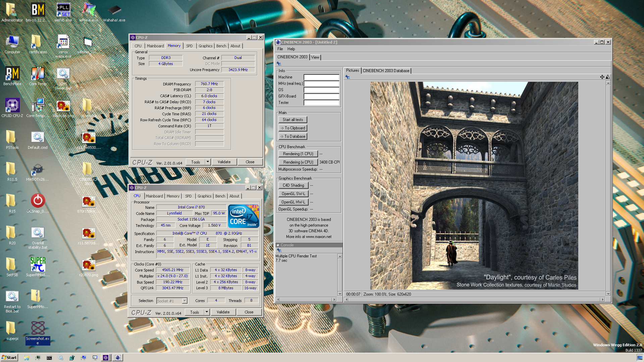644x362 pixels.
Task: Open the Overkill stability.bat file
Action: [x=38, y=237]
